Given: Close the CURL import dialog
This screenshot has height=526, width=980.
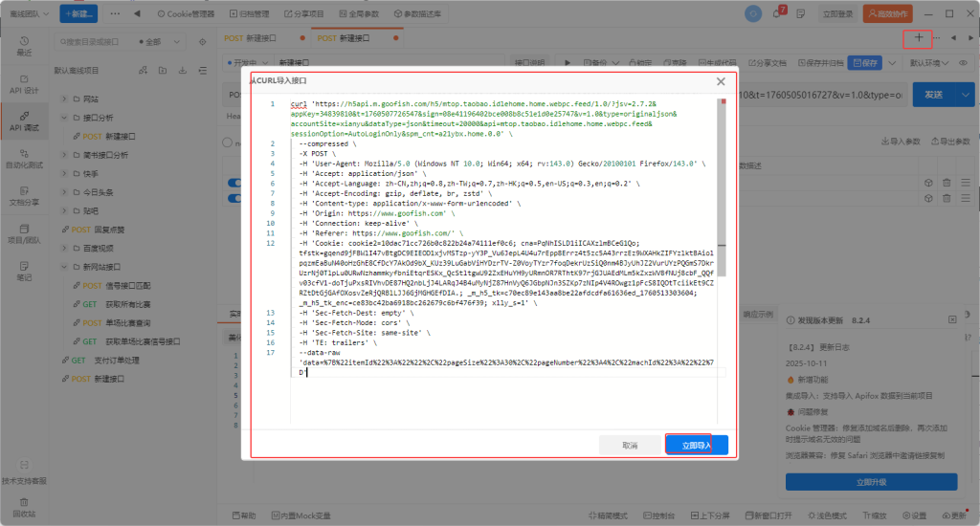Looking at the screenshot, I should 721,82.
